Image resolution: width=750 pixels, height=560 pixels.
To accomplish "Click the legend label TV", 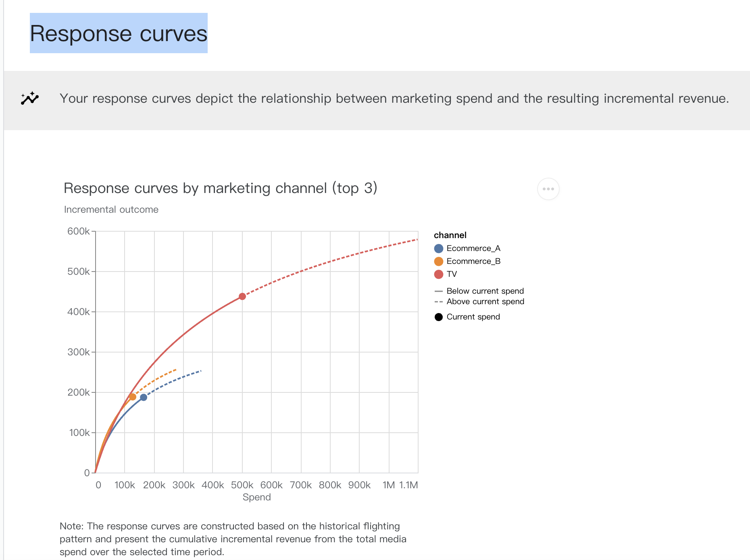I will [x=452, y=274].
